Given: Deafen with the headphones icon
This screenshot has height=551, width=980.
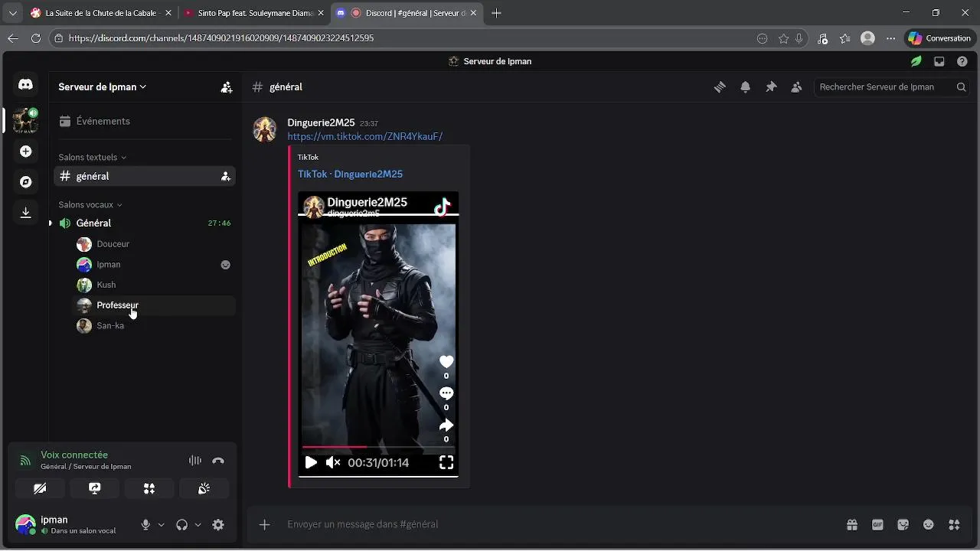Looking at the screenshot, I should 181,525.
